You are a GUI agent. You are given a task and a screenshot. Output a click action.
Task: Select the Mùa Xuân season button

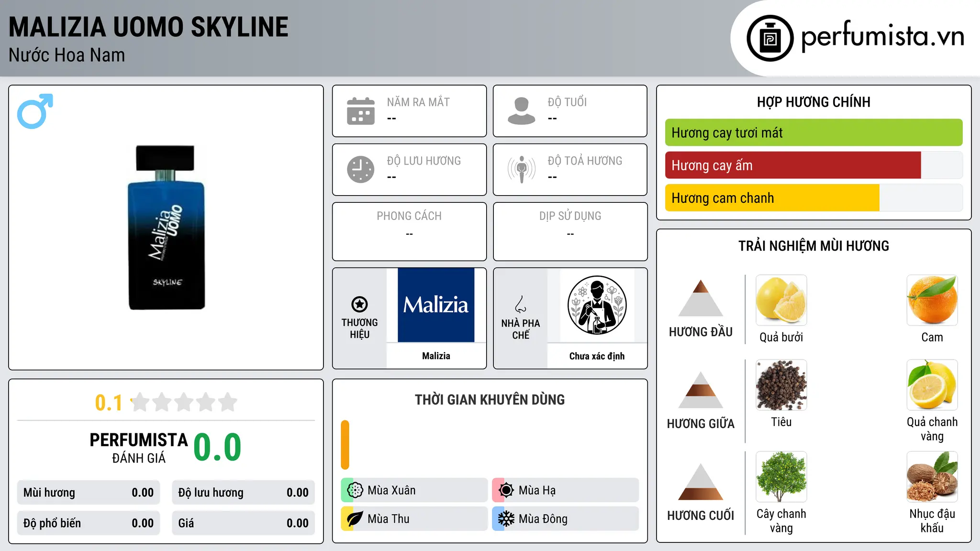414,490
